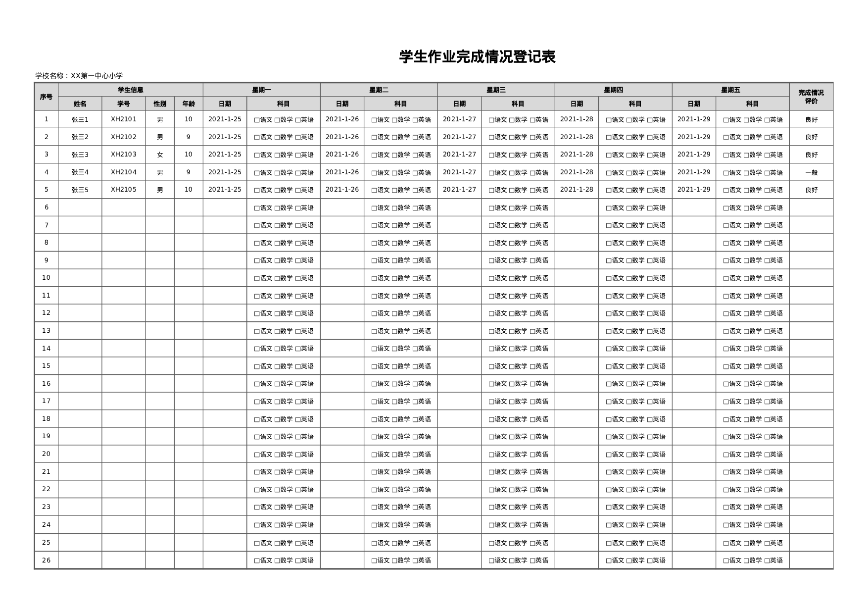Image resolution: width=868 pixels, height=614 pixels.
Task: Click the 一般 evaluation for 张三4
Action: 813,172
